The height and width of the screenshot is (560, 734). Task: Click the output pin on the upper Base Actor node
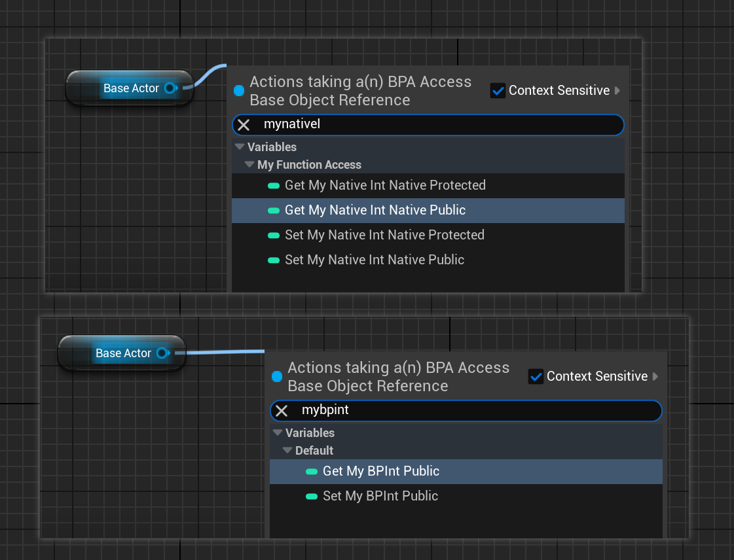[170, 88]
